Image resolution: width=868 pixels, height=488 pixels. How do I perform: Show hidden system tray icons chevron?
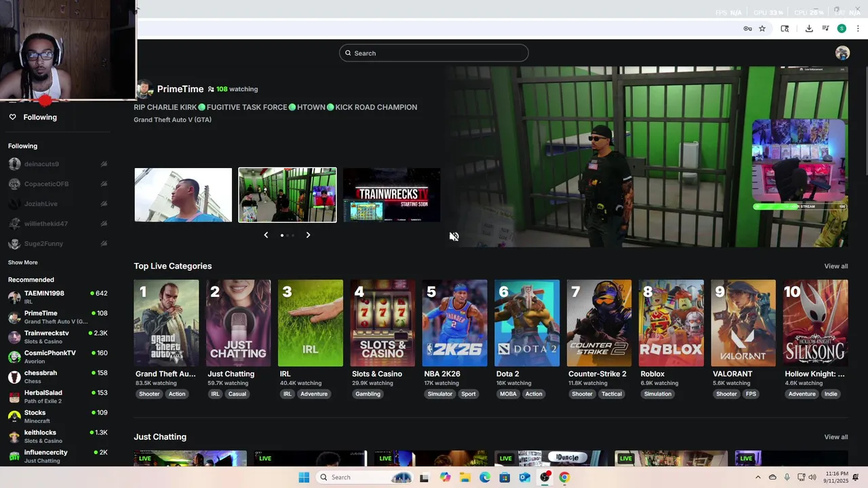pos(758,477)
